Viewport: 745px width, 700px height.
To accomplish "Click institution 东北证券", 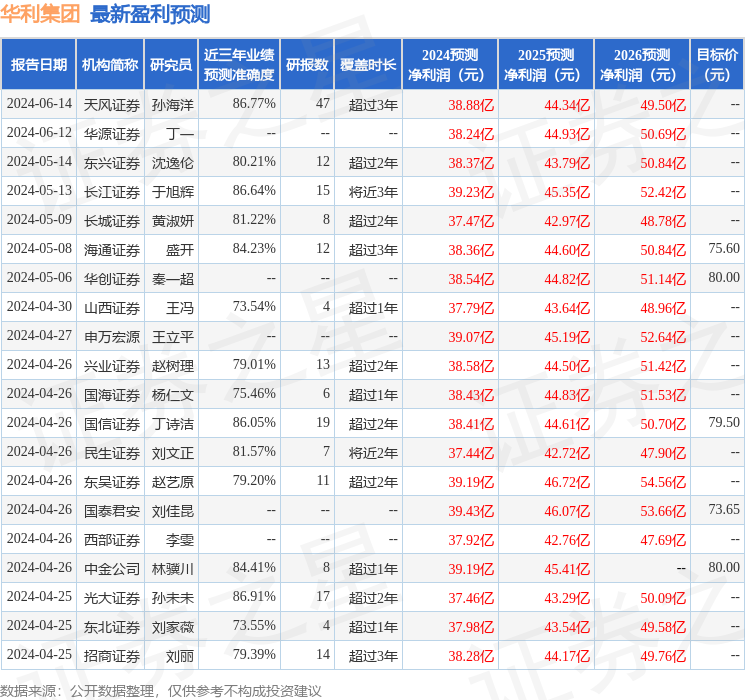I will click(112, 627).
